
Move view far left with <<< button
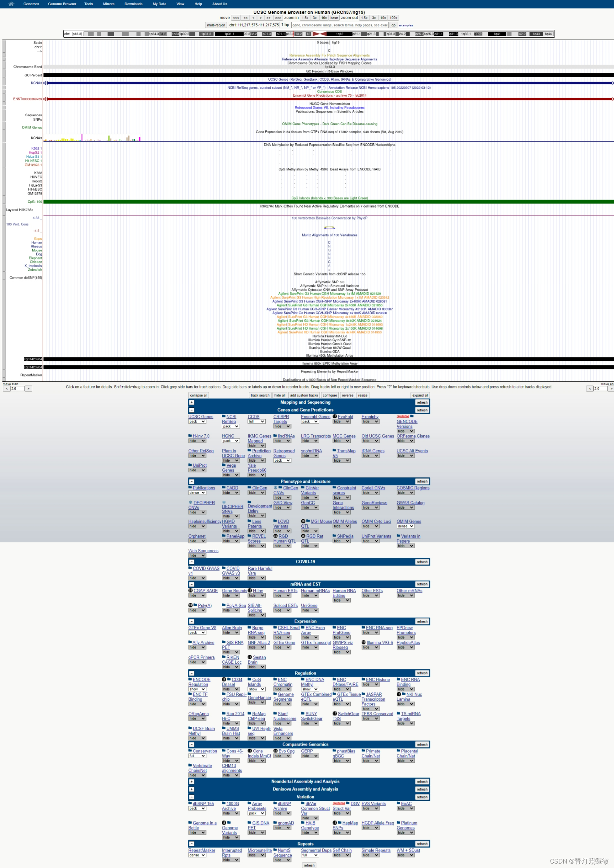236,18
